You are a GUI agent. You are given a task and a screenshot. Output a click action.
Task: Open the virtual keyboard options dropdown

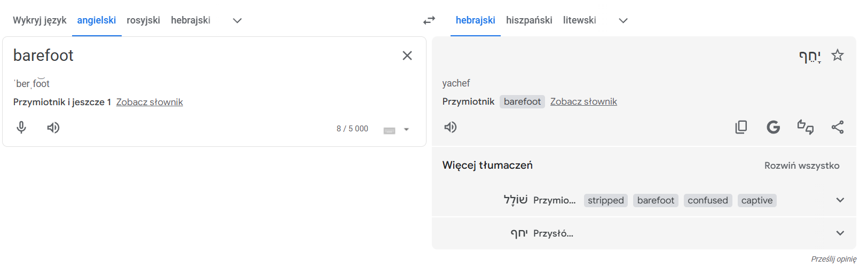(x=406, y=129)
